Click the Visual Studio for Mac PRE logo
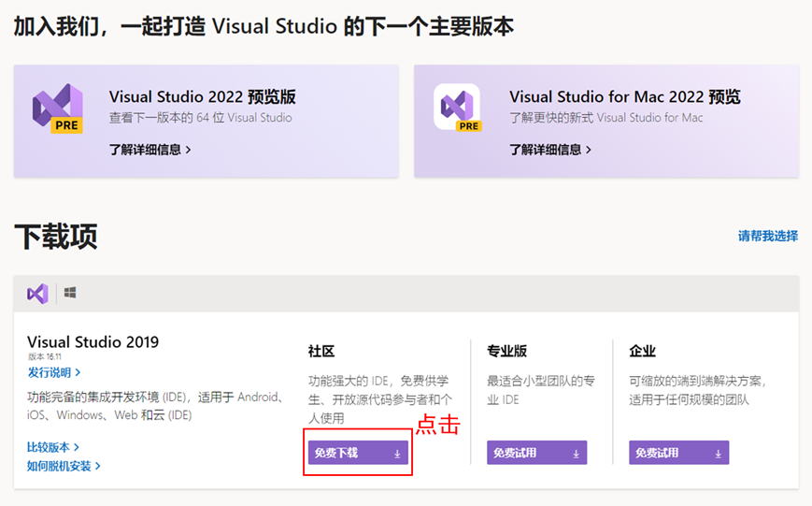 (x=458, y=108)
